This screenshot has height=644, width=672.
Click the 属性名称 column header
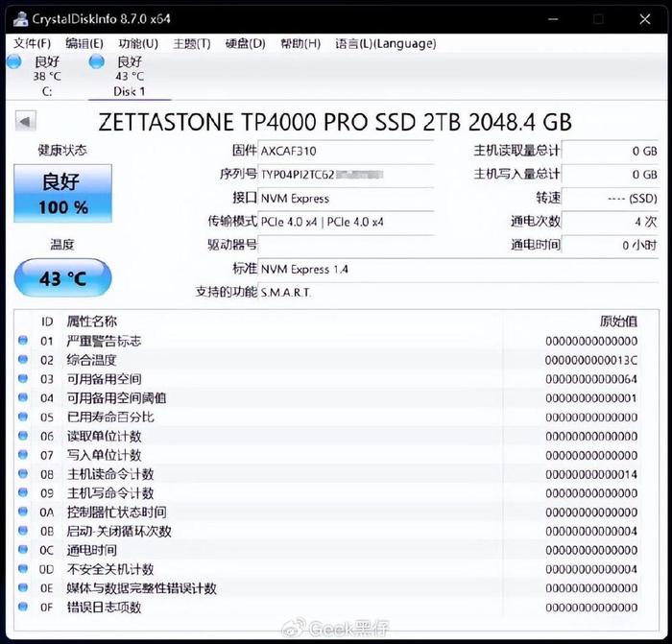pyautogui.click(x=92, y=322)
